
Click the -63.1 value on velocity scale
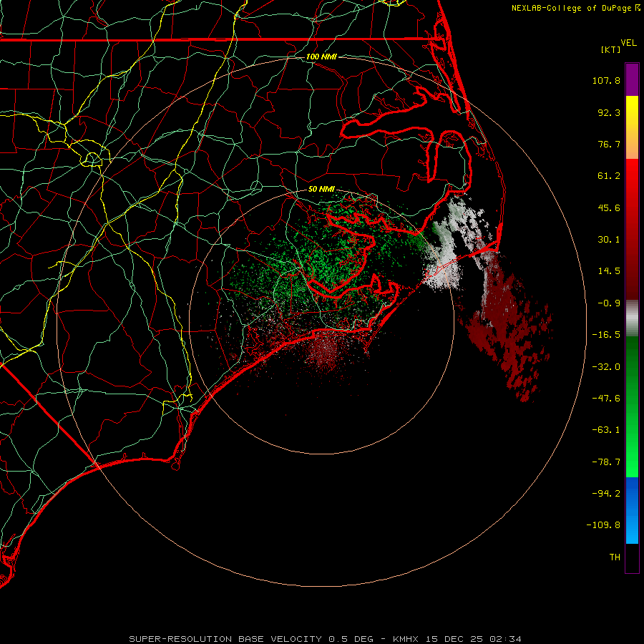pyautogui.click(x=606, y=430)
